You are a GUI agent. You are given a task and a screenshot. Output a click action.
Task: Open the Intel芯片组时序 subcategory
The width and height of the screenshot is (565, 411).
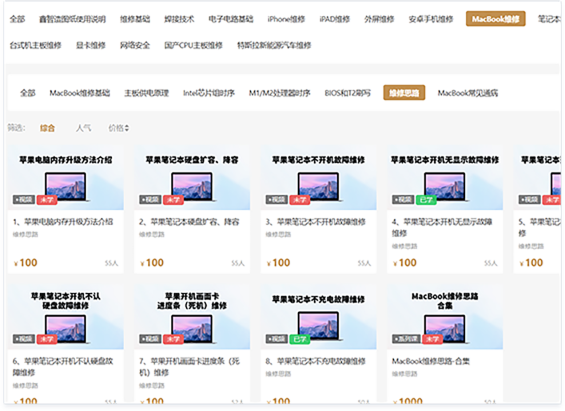click(x=209, y=93)
